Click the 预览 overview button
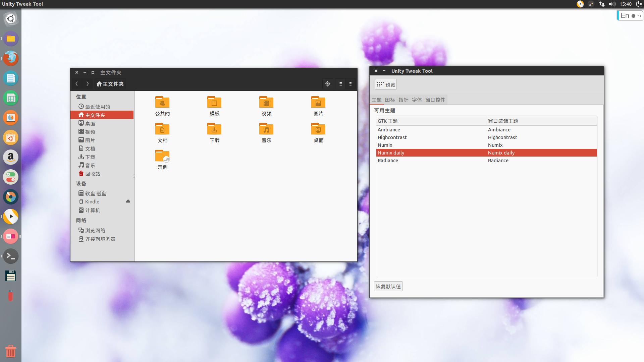The width and height of the screenshot is (644, 362). click(x=386, y=84)
